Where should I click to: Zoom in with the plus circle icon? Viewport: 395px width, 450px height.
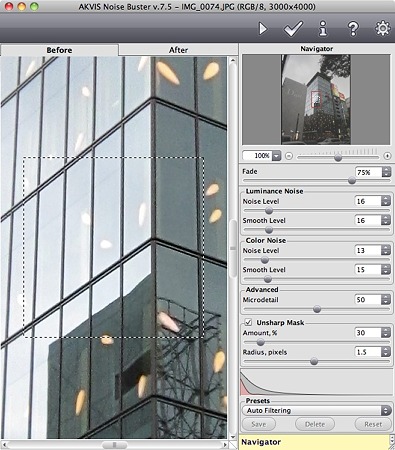(387, 156)
